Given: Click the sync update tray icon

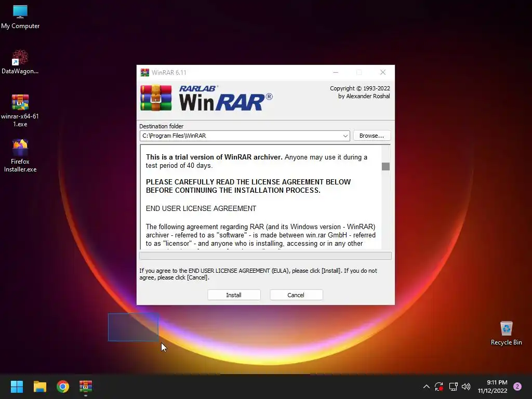Looking at the screenshot, I should tap(439, 387).
